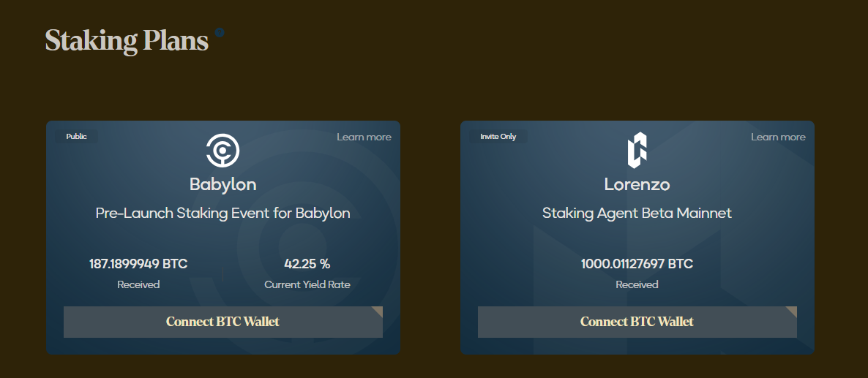This screenshot has height=378, width=868.
Task: Click the Current Yield Rate label
Action: [x=307, y=284]
